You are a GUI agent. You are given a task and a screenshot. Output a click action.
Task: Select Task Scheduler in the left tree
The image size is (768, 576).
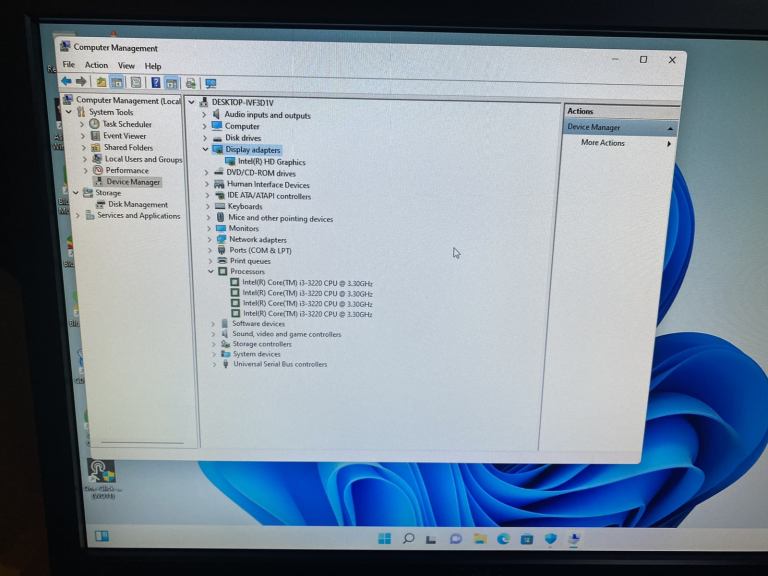point(127,124)
